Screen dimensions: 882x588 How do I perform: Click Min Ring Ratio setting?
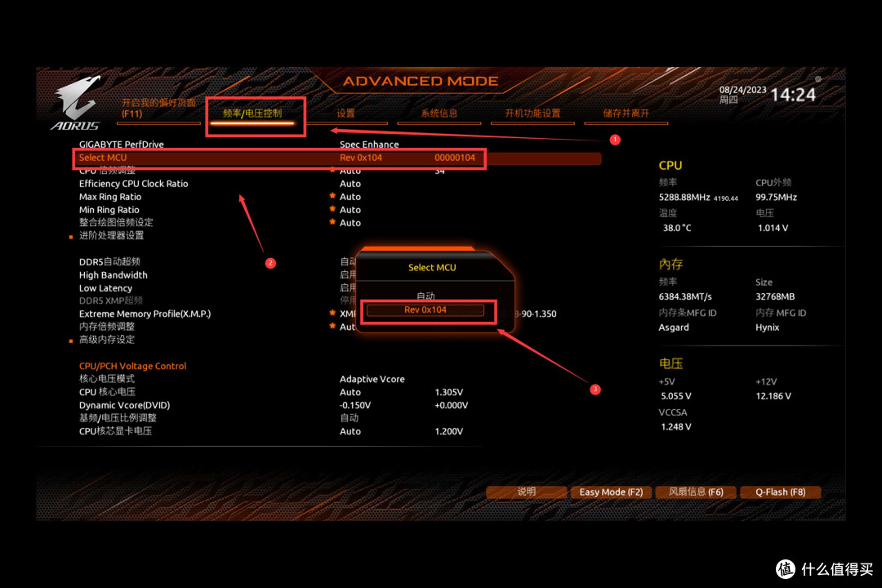click(x=109, y=210)
